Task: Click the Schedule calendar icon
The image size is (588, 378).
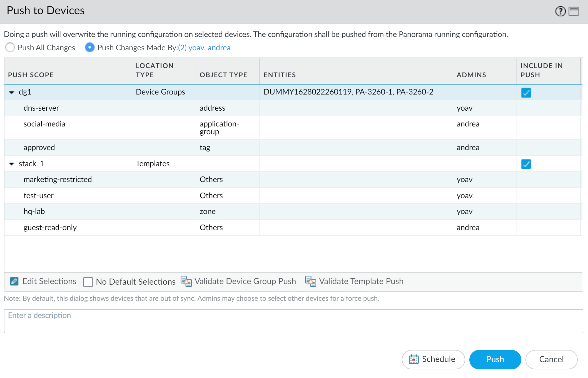Action: tap(413, 359)
